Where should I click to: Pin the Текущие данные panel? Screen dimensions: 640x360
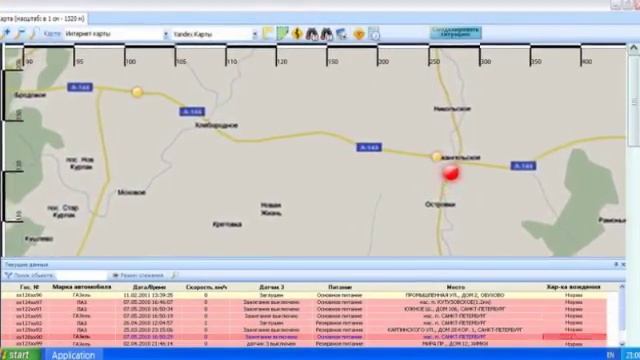616,264
